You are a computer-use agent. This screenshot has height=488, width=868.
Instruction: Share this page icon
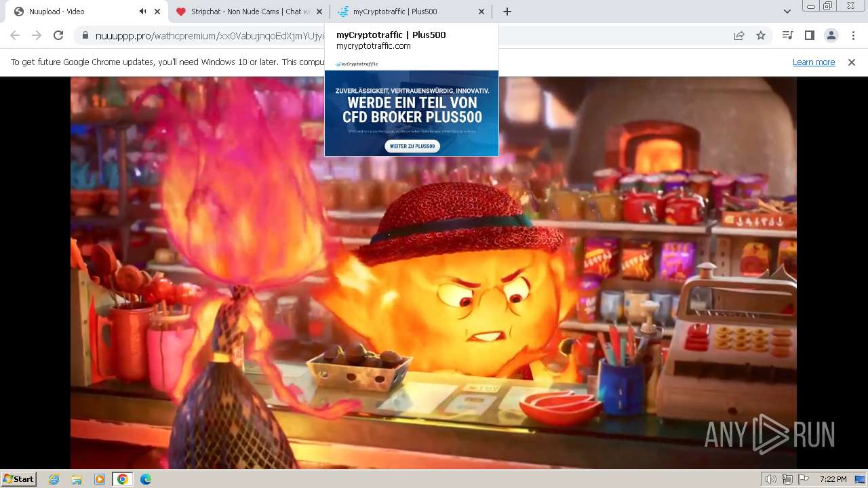click(x=739, y=36)
